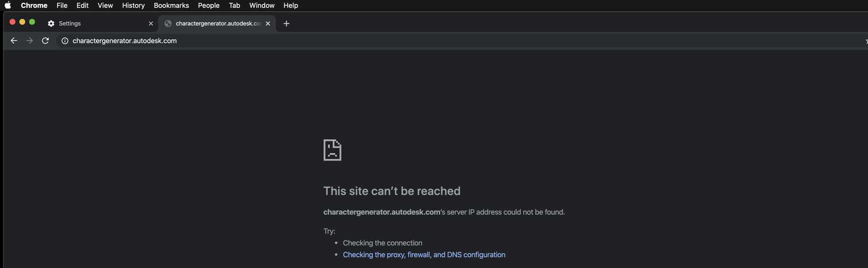Open the File menu
The height and width of the screenshot is (268, 868).
[x=62, y=5]
